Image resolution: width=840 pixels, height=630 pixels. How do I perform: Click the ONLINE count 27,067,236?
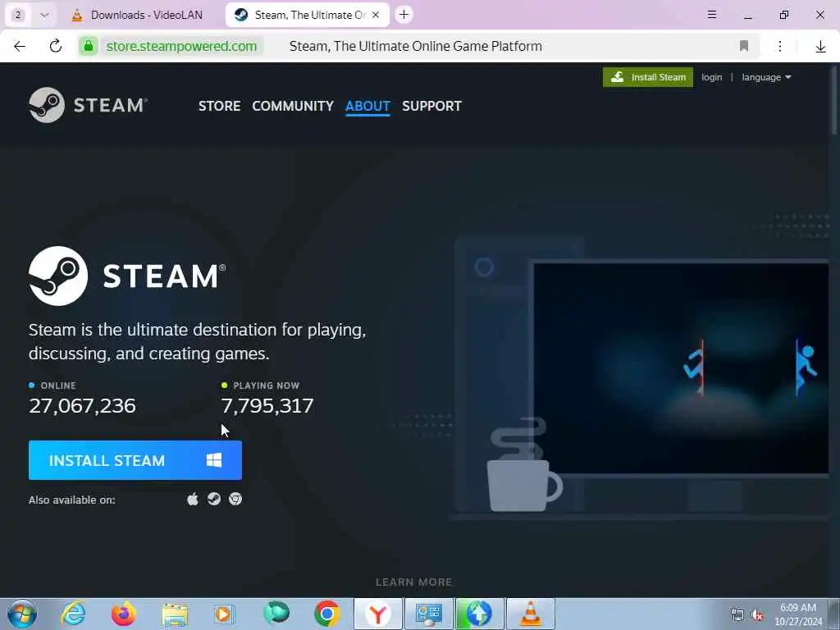click(83, 405)
